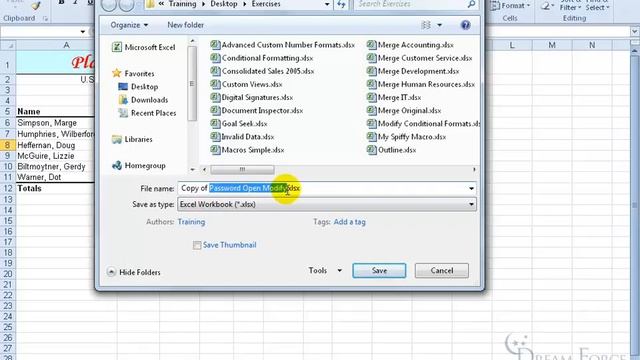Image resolution: width=640 pixels, height=360 pixels.
Task: Select cell containing Heffernan, Doug
Action: (x=55, y=145)
